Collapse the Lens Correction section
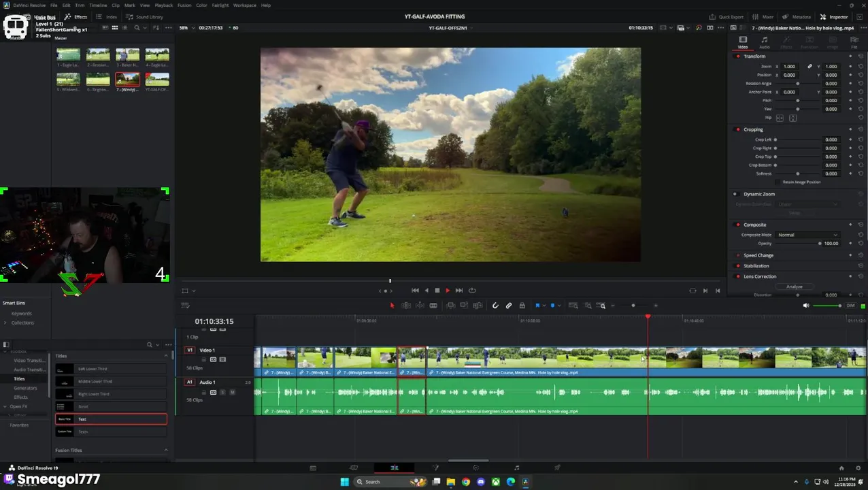Viewport: 868px width, 490px height. pyautogui.click(x=760, y=277)
